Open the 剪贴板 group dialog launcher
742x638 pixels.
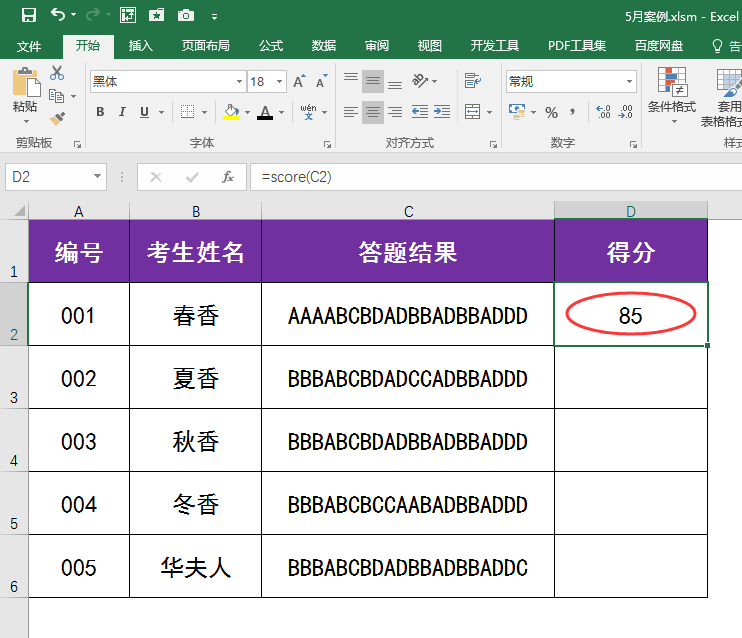click(x=77, y=144)
